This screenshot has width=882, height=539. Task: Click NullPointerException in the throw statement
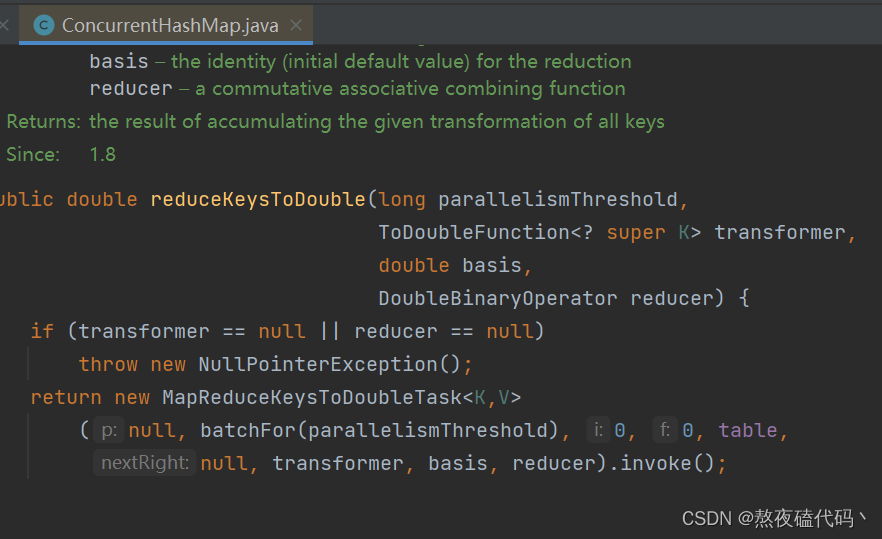(x=318, y=364)
